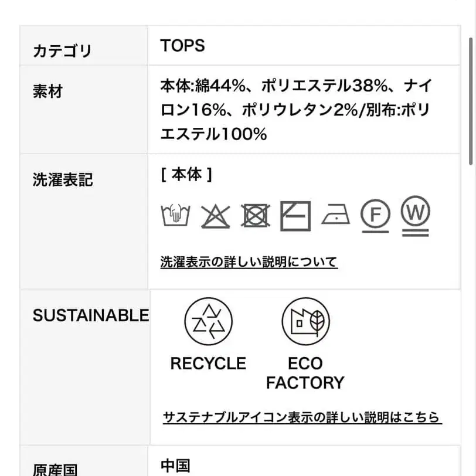Click the RECYCLE circular icon

pos(208,321)
